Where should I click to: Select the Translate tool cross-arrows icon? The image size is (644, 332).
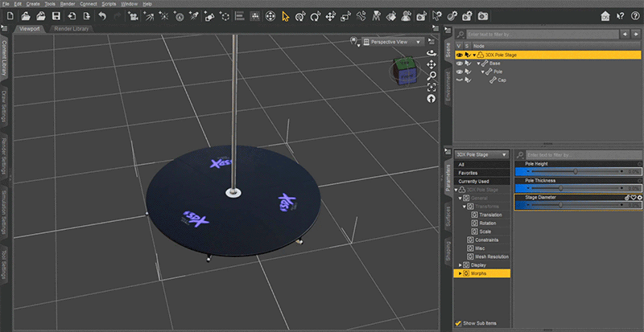pos(331,16)
